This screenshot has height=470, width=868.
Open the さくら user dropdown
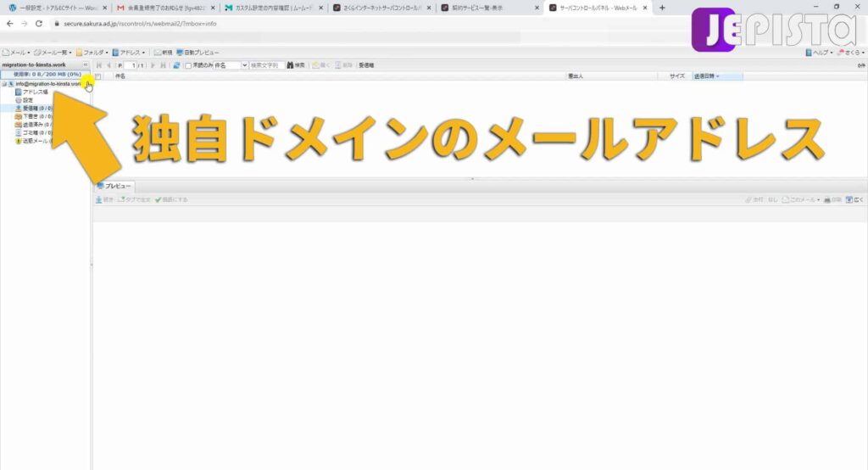pos(851,53)
